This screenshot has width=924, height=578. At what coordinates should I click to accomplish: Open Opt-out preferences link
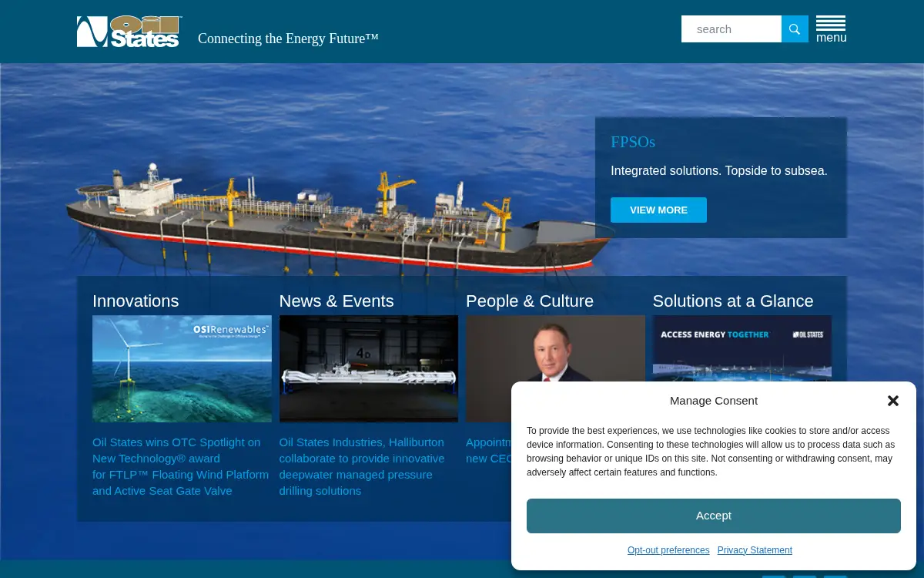pos(668,550)
